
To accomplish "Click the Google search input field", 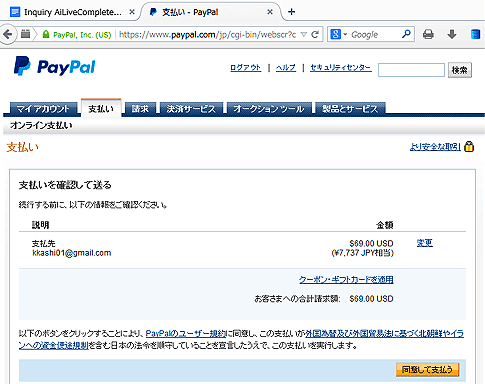I will pos(375,34).
